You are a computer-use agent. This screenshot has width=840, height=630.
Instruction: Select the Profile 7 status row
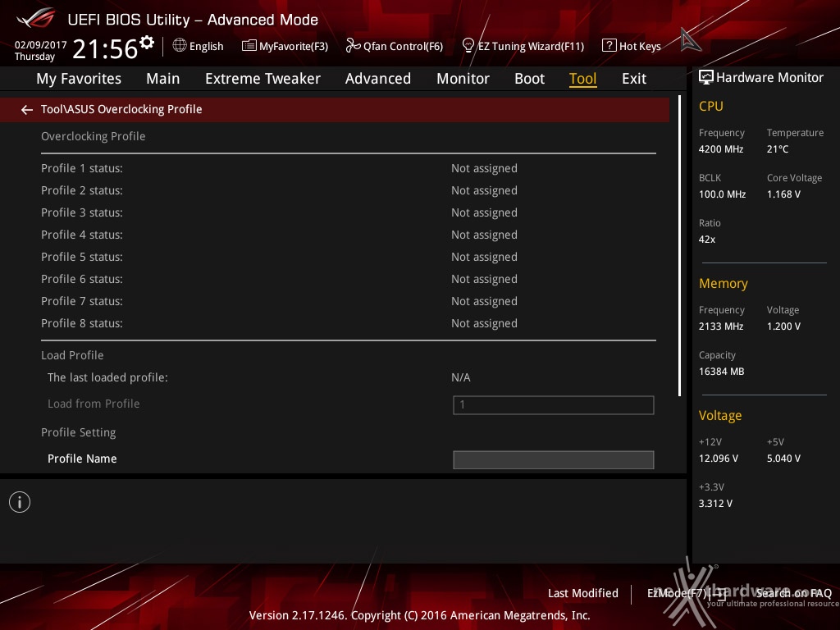(348, 301)
